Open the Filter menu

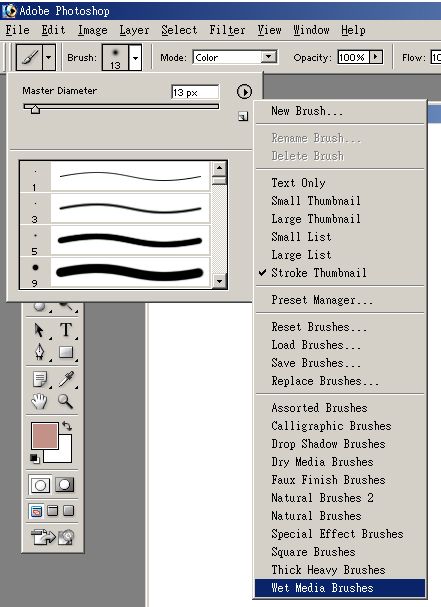pyautogui.click(x=227, y=30)
